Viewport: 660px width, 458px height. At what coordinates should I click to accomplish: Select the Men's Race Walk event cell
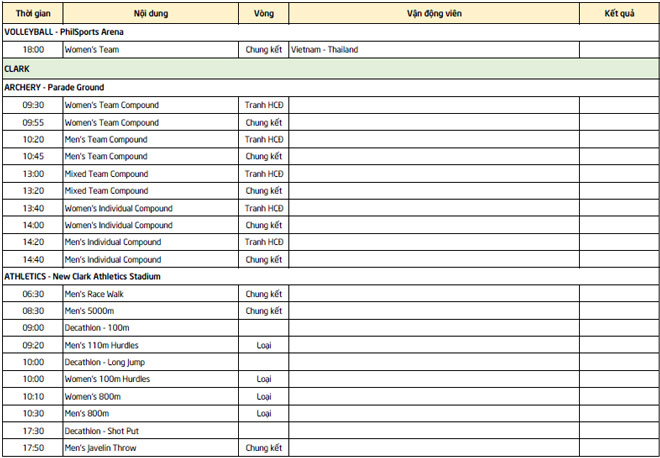(x=94, y=294)
